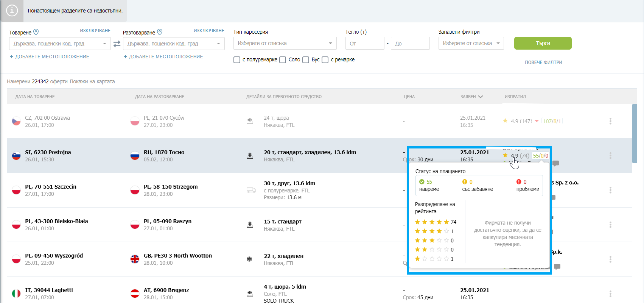Click the refrigerated snowflake icon in the Wyszogród row
This screenshot has width=644, height=303.
pos(249,259)
